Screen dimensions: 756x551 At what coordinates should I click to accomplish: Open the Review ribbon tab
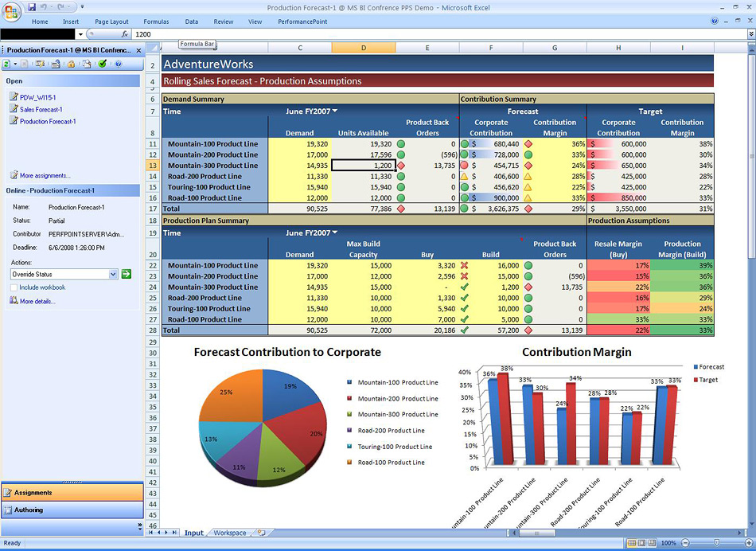pyautogui.click(x=224, y=21)
